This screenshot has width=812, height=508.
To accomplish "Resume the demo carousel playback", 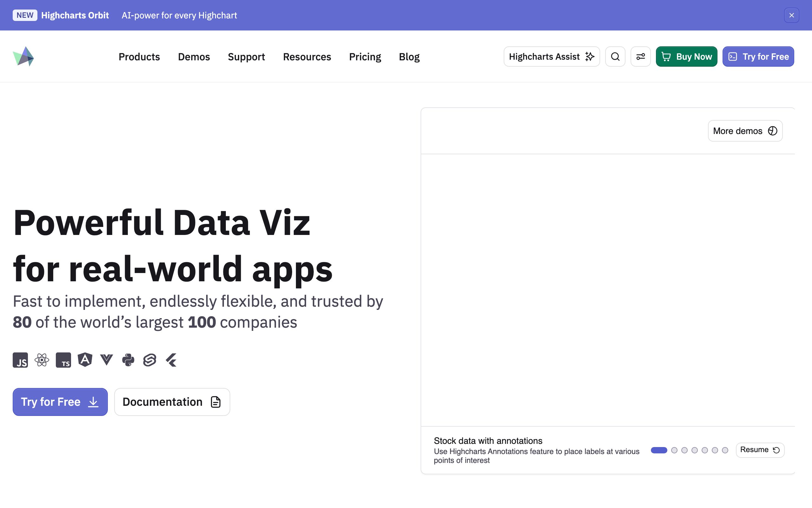I will 760,450.
